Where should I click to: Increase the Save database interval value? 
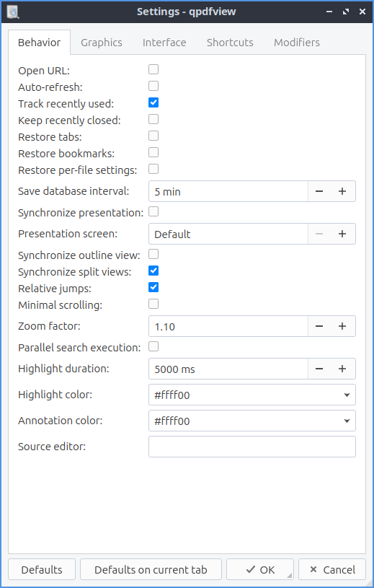click(x=342, y=191)
